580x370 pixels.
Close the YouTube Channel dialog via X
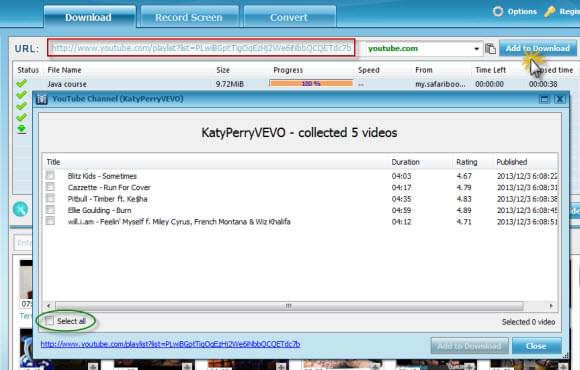point(560,99)
